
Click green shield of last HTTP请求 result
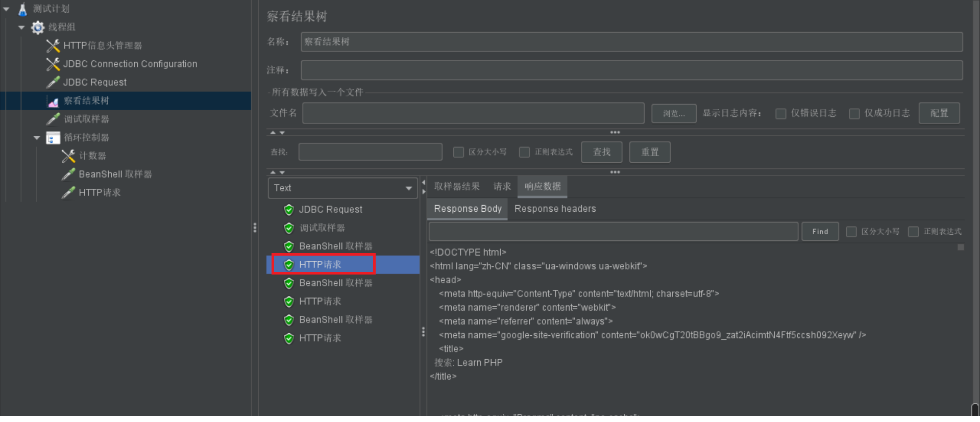tap(289, 338)
